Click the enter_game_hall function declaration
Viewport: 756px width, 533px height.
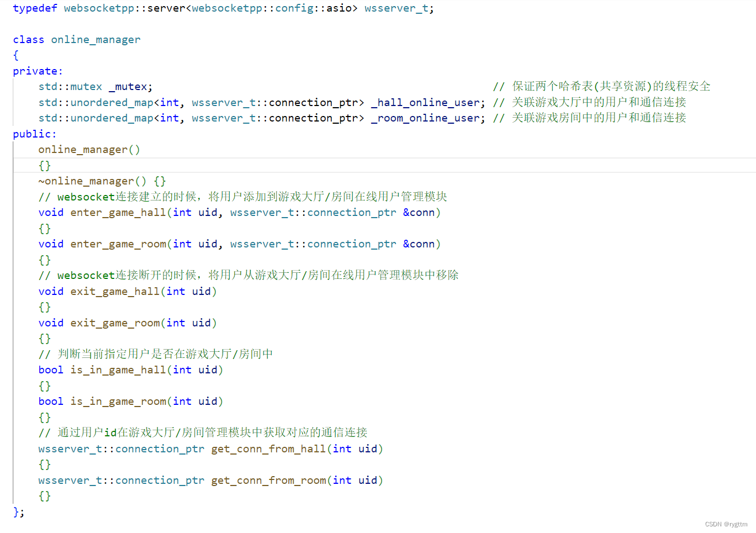pos(239,213)
